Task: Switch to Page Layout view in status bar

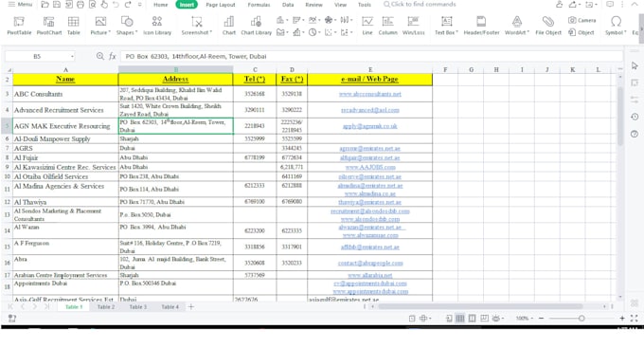Action: point(473,318)
